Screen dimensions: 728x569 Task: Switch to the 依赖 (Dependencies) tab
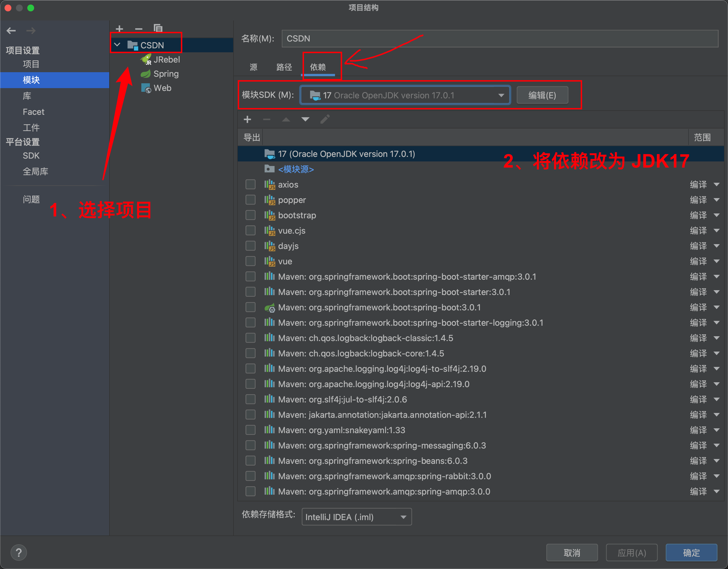coord(318,67)
